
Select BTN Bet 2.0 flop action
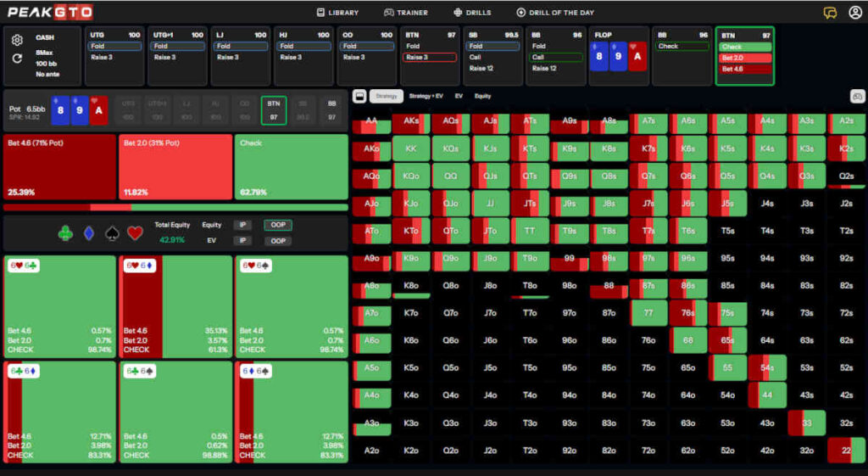click(745, 58)
